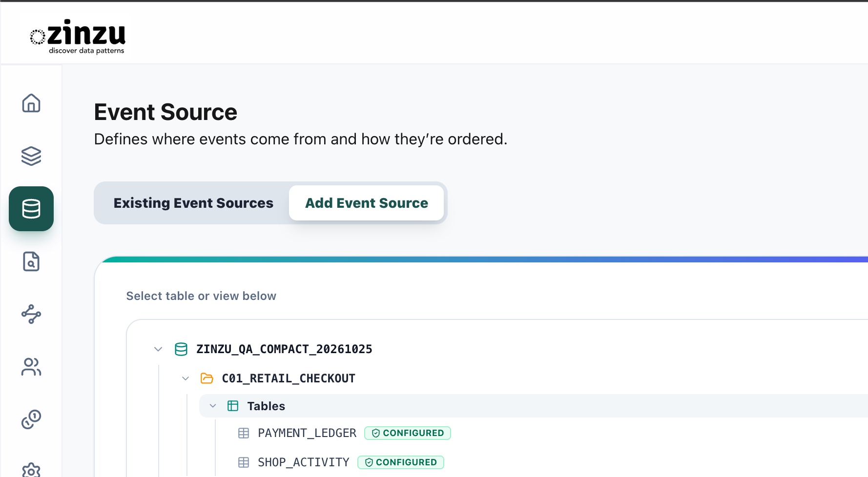
Task: Open the workflow path sidebar icon
Action: pos(31,314)
